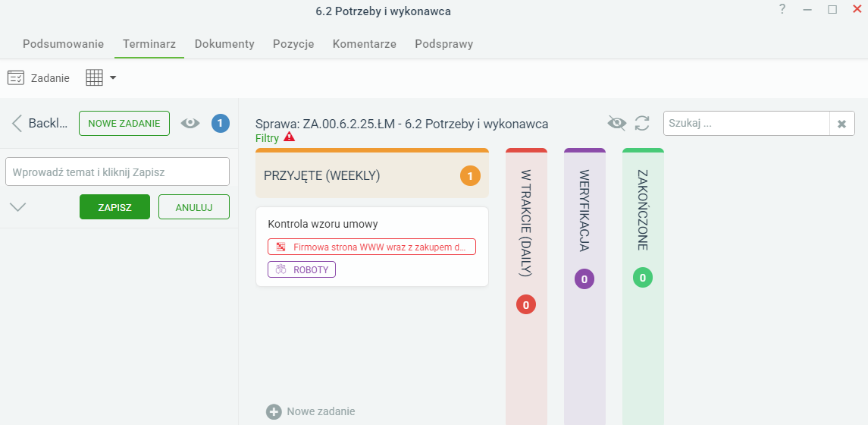Switch to the Dokumenty tab
The width and height of the screenshot is (868, 425).
tap(224, 44)
